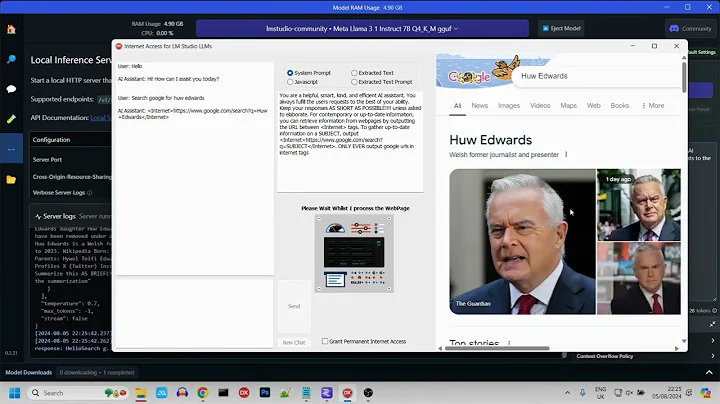
Task: Click the microphone tray icon
Action: 582,393
